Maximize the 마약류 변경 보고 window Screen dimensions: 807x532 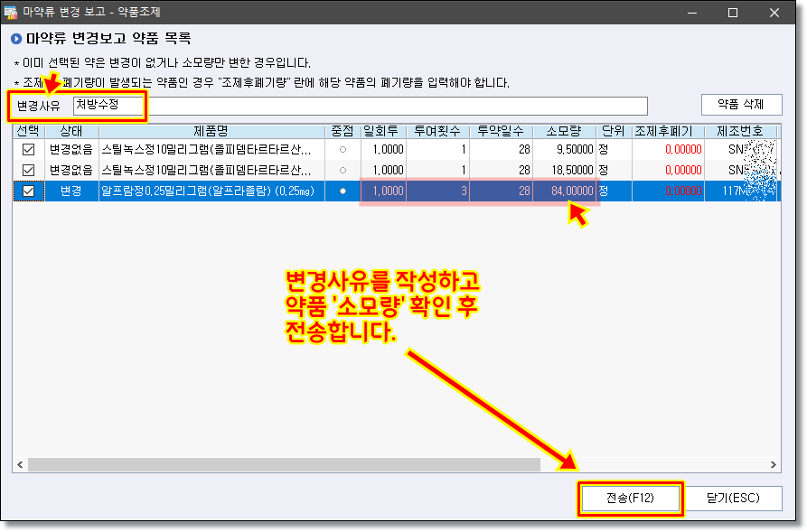tap(732, 13)
